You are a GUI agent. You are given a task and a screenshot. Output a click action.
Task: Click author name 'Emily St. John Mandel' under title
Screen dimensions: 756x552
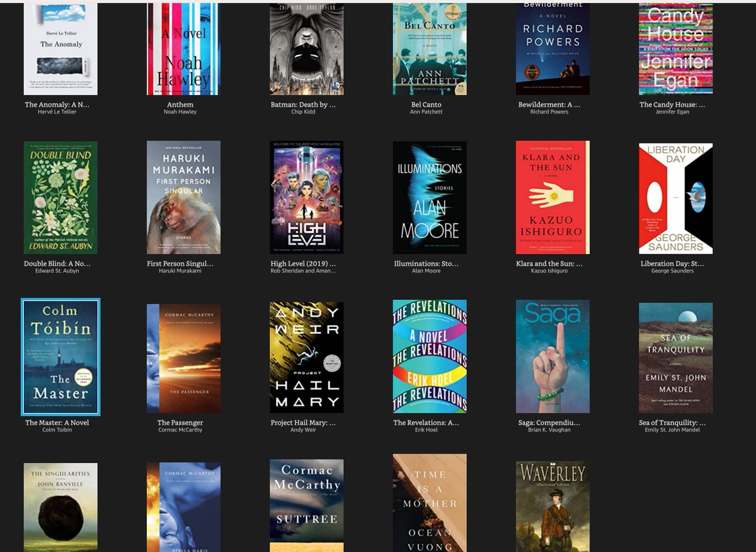[x=672, y=430]
